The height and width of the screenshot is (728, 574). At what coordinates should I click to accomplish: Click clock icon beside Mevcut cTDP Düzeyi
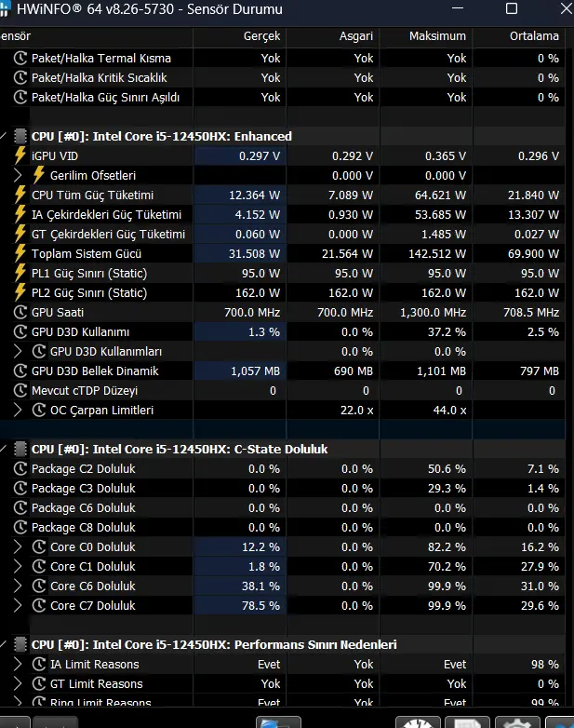(x=20, y=390)
